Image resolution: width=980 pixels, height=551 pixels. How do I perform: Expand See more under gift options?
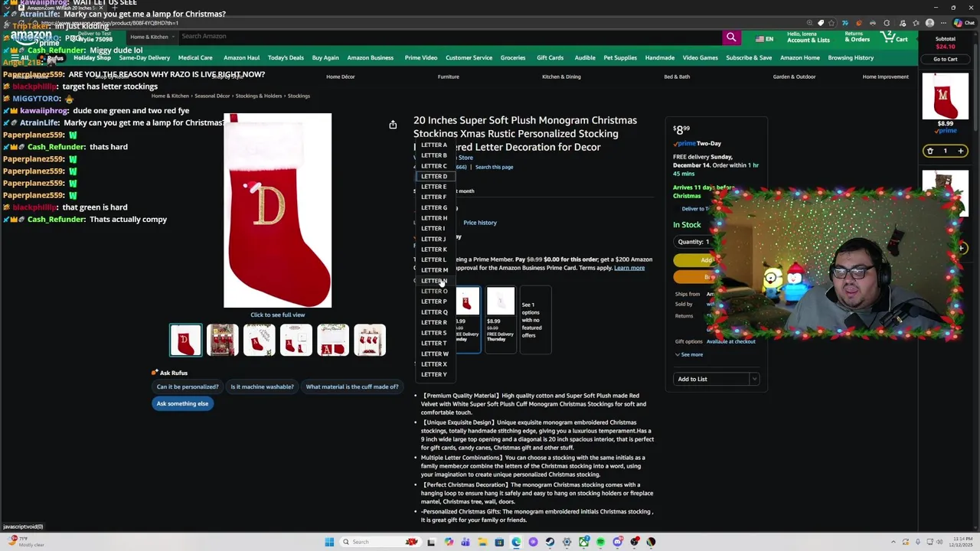tap(689, 354)
